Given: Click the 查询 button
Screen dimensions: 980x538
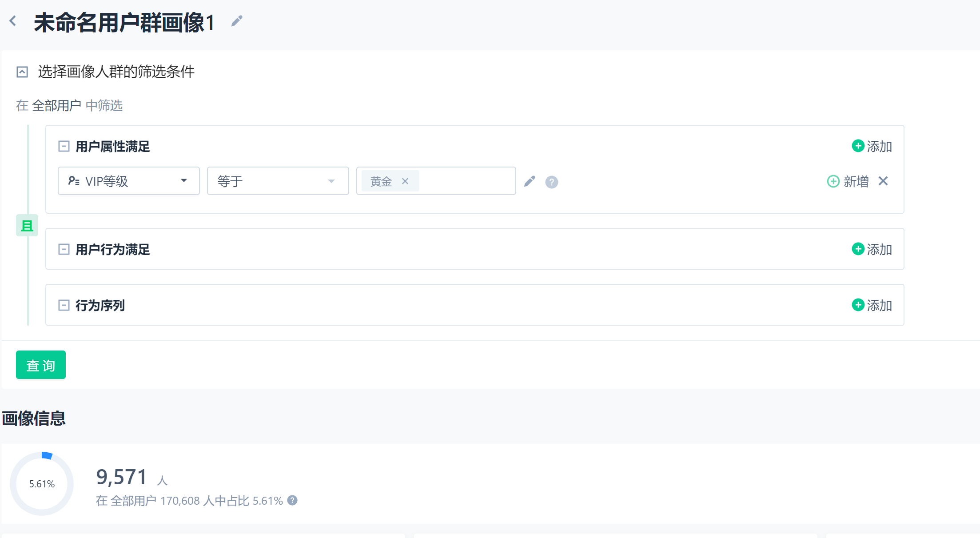Looking at the screenshot, I should (x=41, y=365).
